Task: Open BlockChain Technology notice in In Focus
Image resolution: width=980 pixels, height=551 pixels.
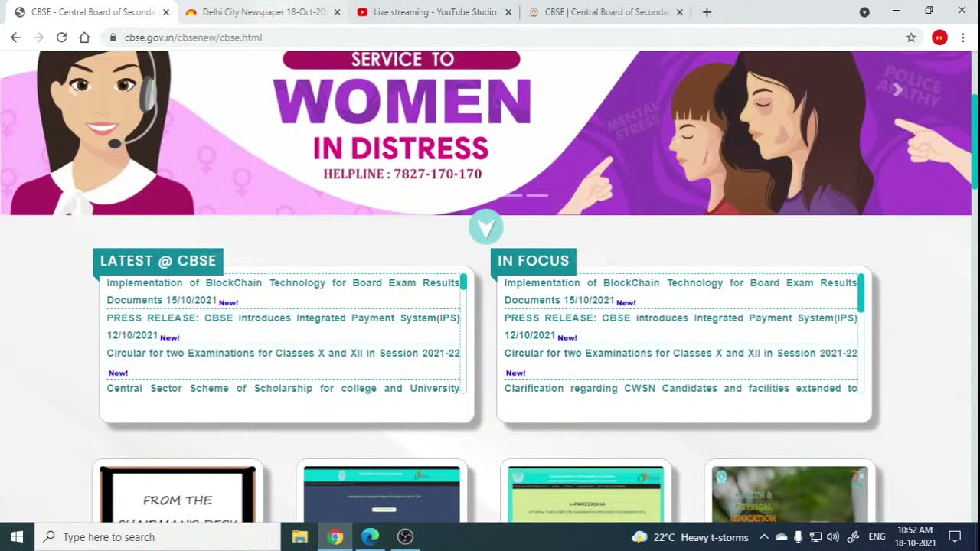Action: 681,292
